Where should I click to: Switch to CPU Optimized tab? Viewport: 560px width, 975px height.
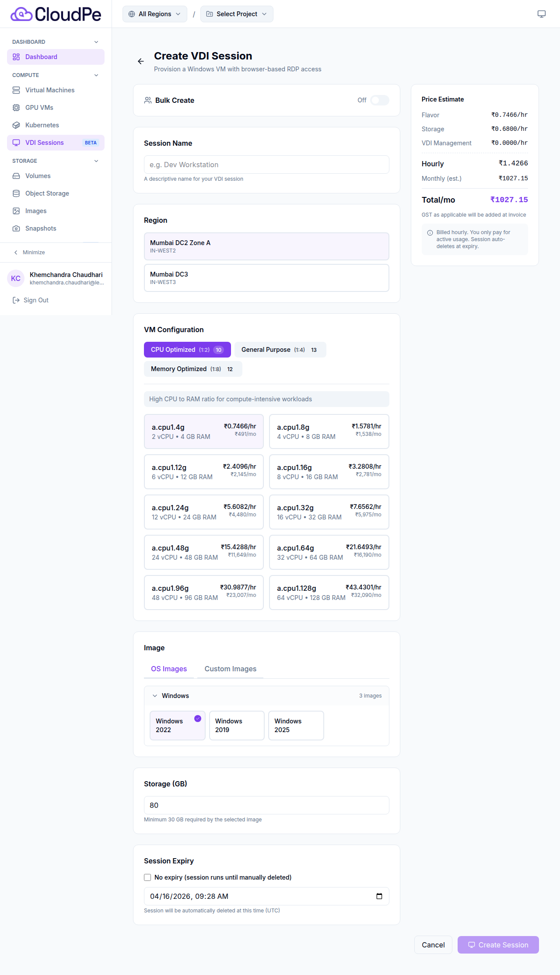click(x=187, y=350)
